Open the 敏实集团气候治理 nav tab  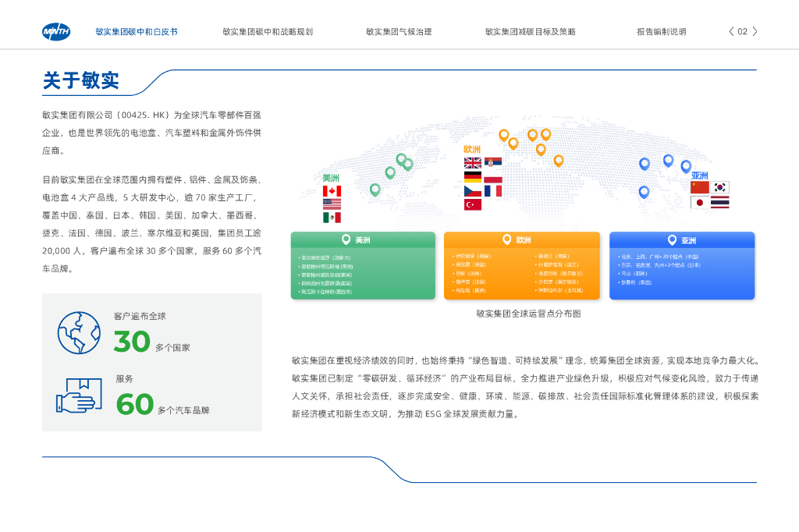coord(399,32)
